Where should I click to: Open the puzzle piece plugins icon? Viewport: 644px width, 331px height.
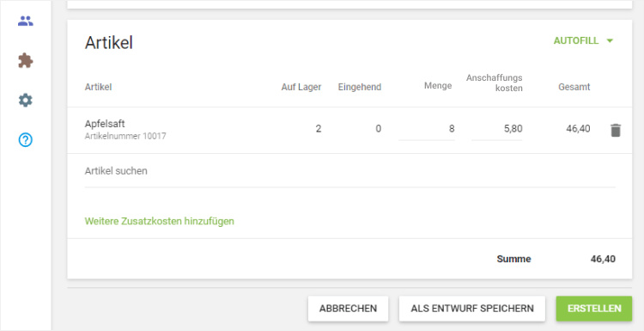(x=26, y=60)
